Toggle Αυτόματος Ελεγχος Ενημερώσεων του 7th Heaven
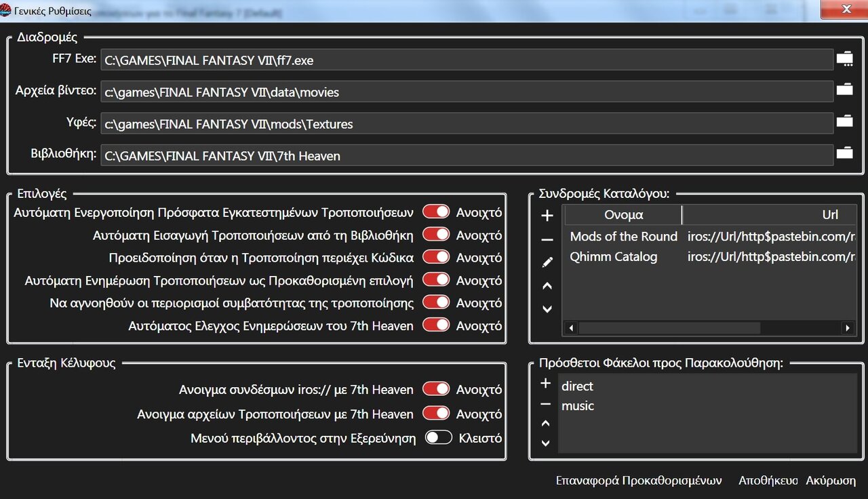 pyautogui.click(x=436, y=325)
